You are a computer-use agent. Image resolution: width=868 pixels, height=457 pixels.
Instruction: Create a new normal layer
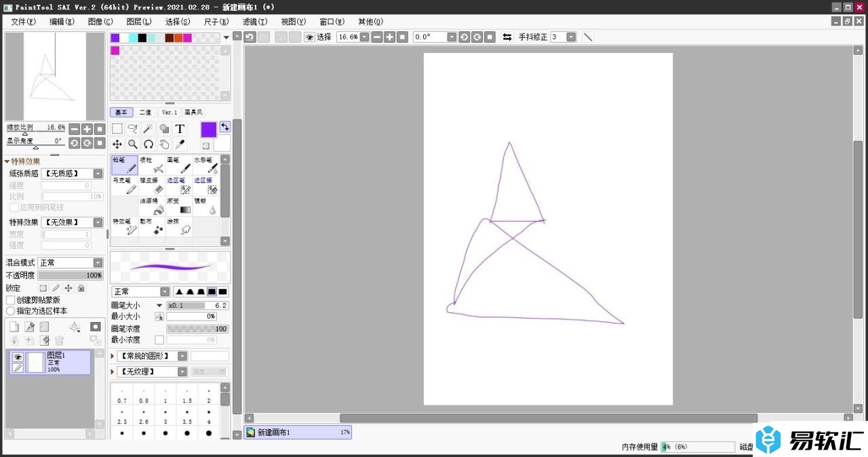[14, 327]
